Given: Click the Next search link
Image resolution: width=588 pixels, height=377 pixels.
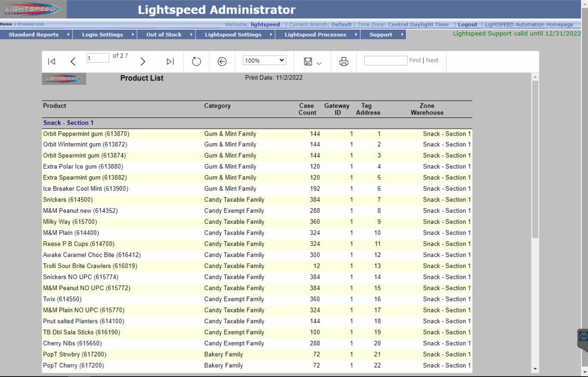Looking at the screenshot, I should (x=432, y=60).
